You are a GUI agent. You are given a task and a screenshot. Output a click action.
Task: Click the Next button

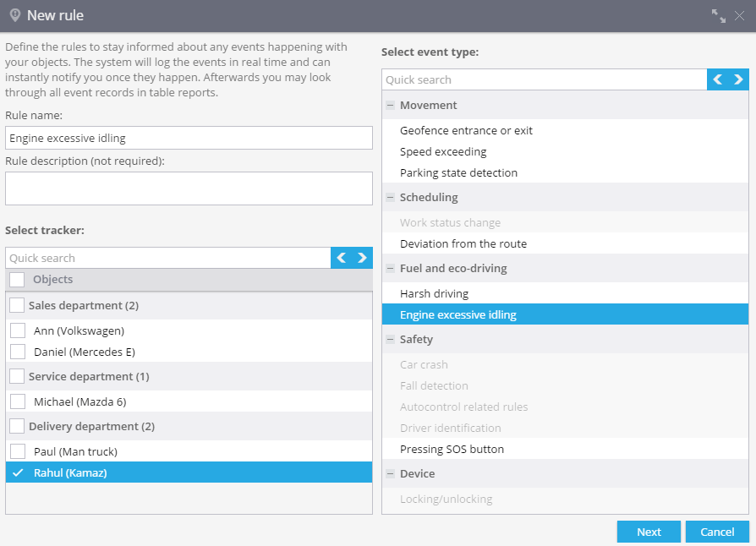click(x=649, y=532)
